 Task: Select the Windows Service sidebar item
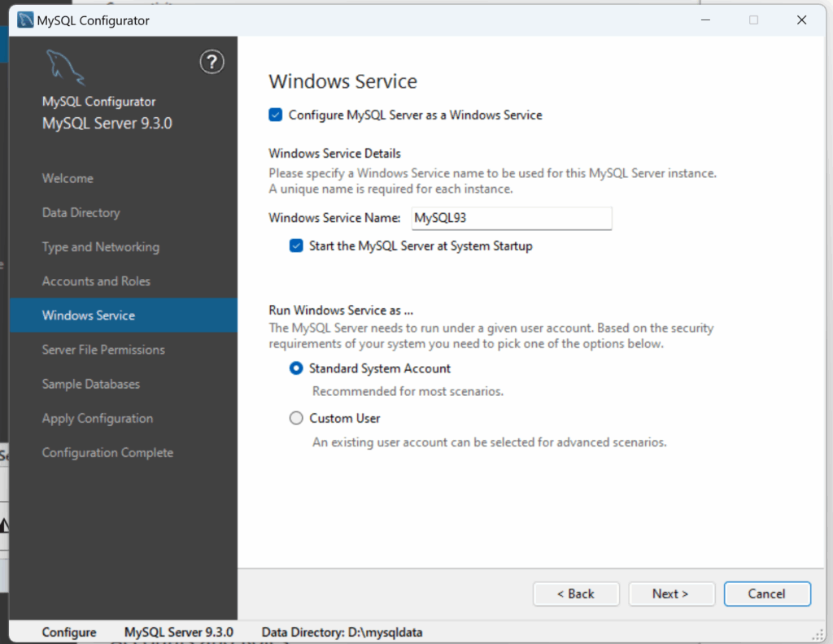[89, 315]
